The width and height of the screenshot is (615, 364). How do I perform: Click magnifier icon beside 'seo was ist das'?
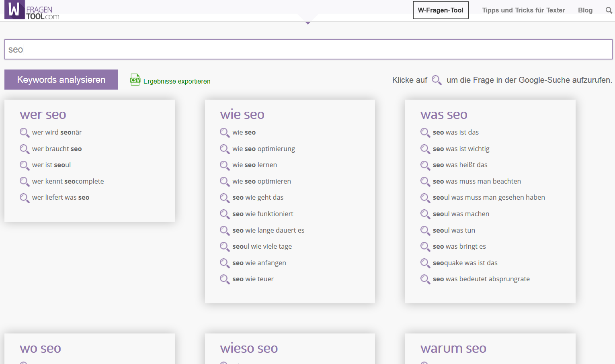(425, 133)
